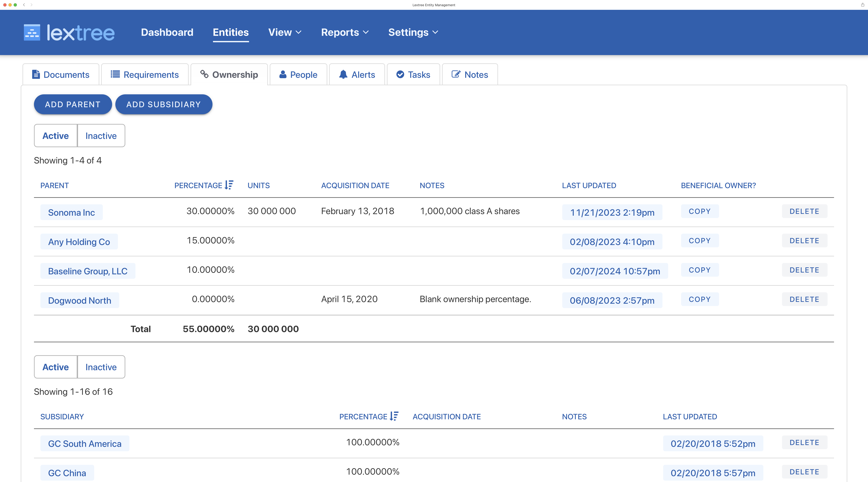
Task: Open the Dogwood North link
Action: (80, 300)
